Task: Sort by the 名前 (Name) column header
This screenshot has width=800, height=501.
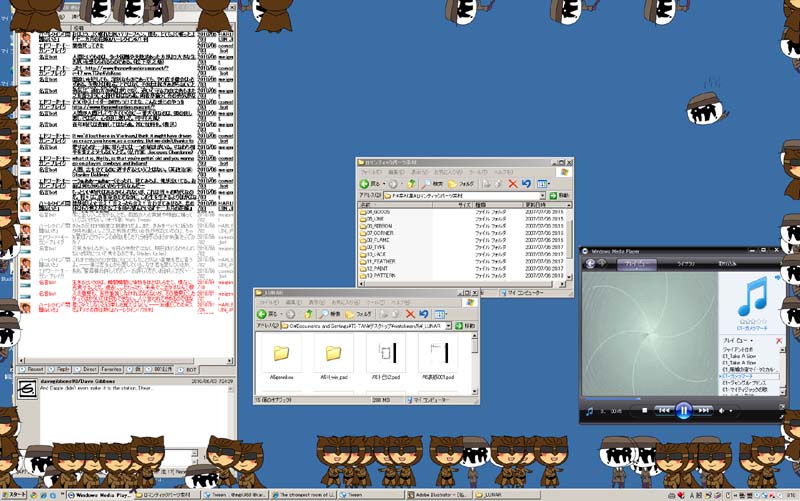Action: point(395,205)
